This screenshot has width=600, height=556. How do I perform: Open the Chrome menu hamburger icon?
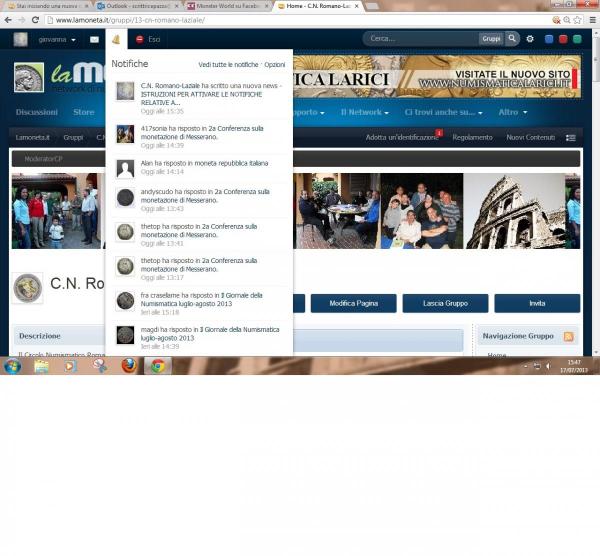tap(592, 20)
